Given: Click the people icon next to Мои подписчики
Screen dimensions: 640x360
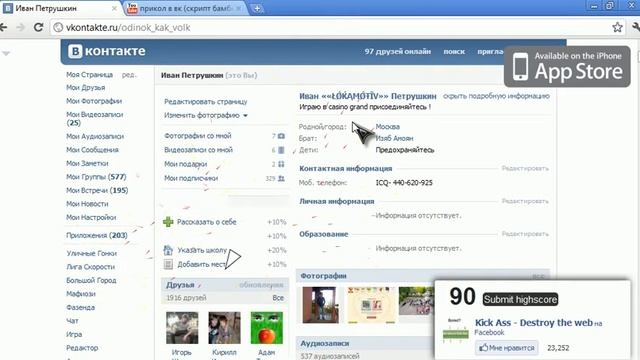Looking at the screenshot, I should [281, 178].
